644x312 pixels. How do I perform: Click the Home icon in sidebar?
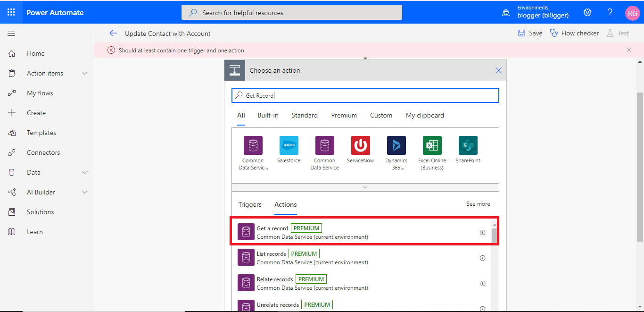click(12, 53)
